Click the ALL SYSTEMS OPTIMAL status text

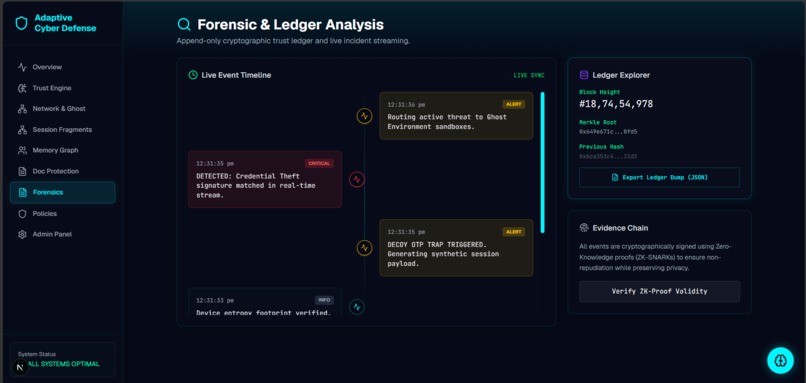click(64, 364)
